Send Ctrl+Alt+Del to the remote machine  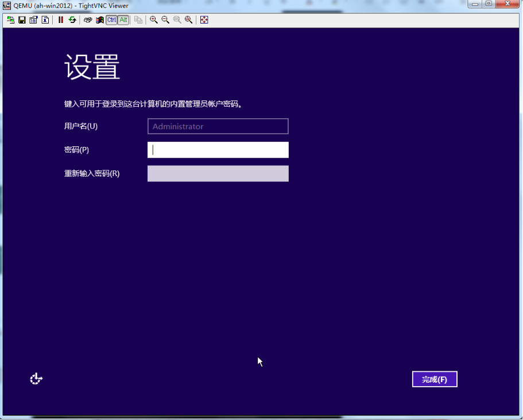click(x=88, y=20)
